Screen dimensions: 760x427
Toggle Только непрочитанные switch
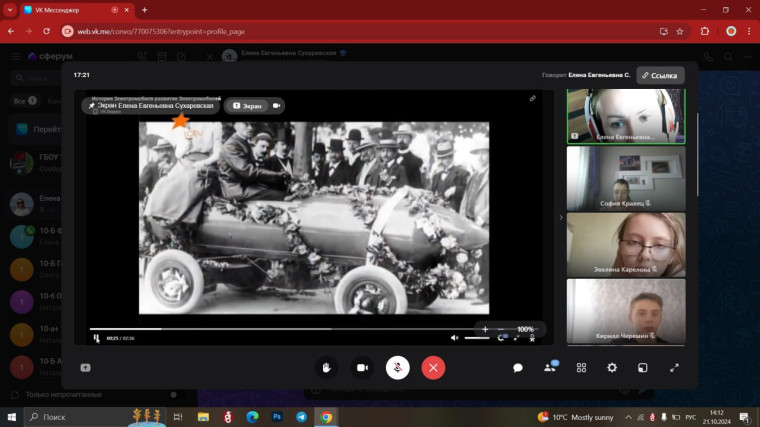tap(177, 395)
